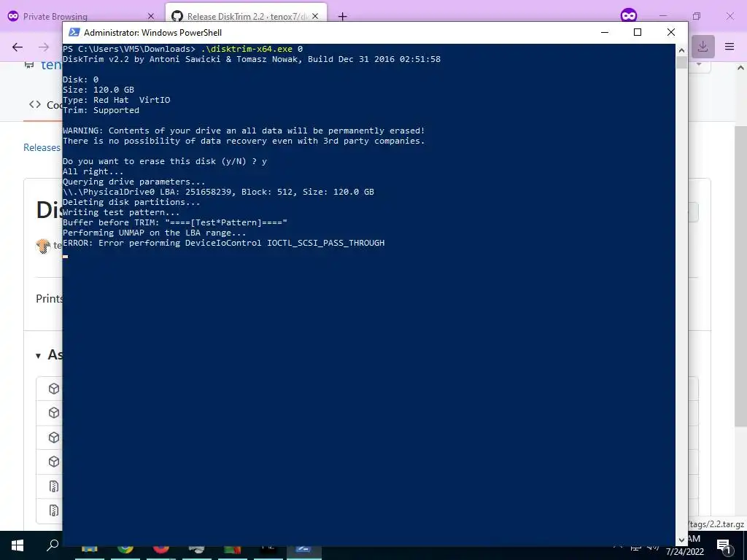Click the top asset's cube icon
Image resolution: width=747 pixels, height=560 pixels.
coord(54,389)
